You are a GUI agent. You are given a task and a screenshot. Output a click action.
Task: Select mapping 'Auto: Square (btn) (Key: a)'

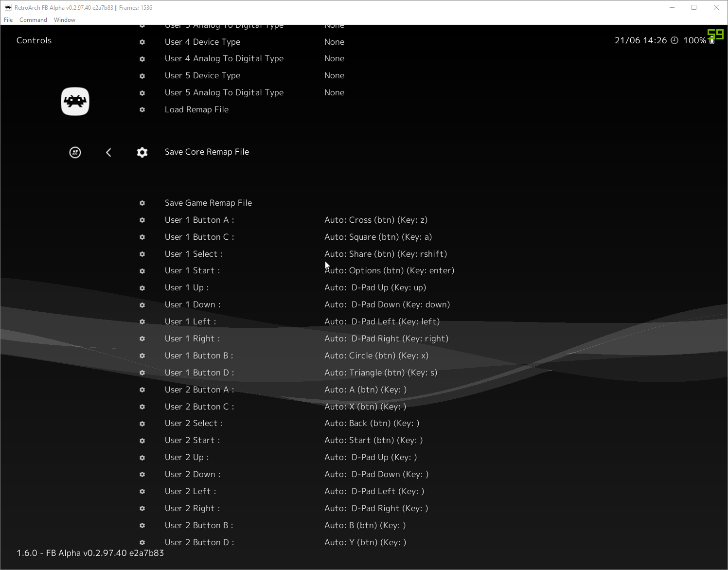pyautogui.click(x=378, y=237)
